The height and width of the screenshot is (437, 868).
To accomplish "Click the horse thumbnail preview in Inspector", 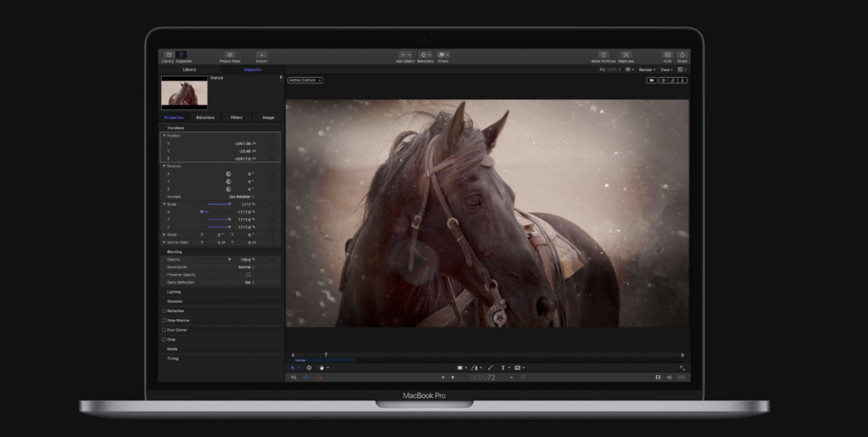I will tap(184, 92).
